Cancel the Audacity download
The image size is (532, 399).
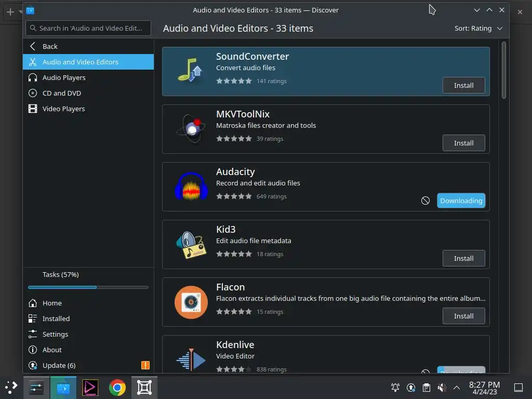[425, 201]
